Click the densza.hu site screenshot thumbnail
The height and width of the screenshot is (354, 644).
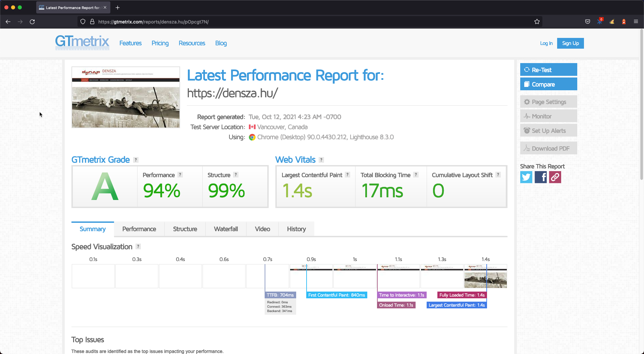(x=126, y=97)
